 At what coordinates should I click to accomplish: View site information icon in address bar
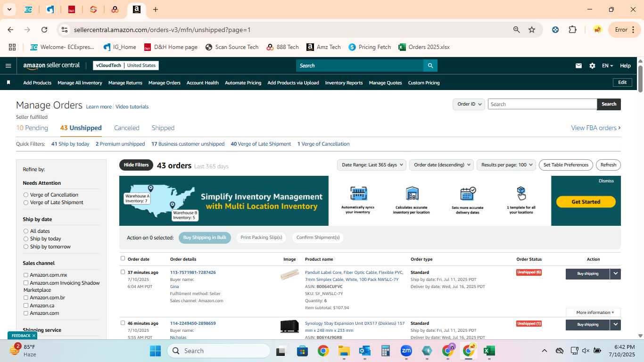pyautogui.click(x=64, y=30)
